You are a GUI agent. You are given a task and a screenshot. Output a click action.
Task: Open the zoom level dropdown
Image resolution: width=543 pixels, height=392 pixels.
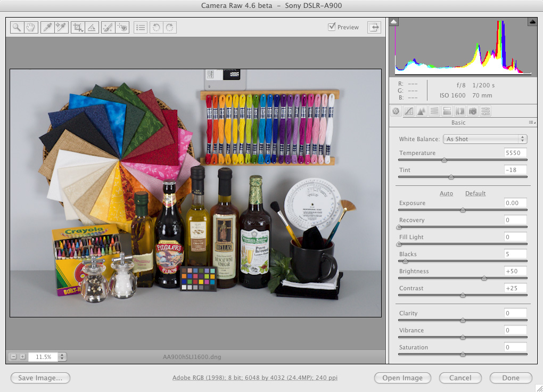(x=62, y=357)
